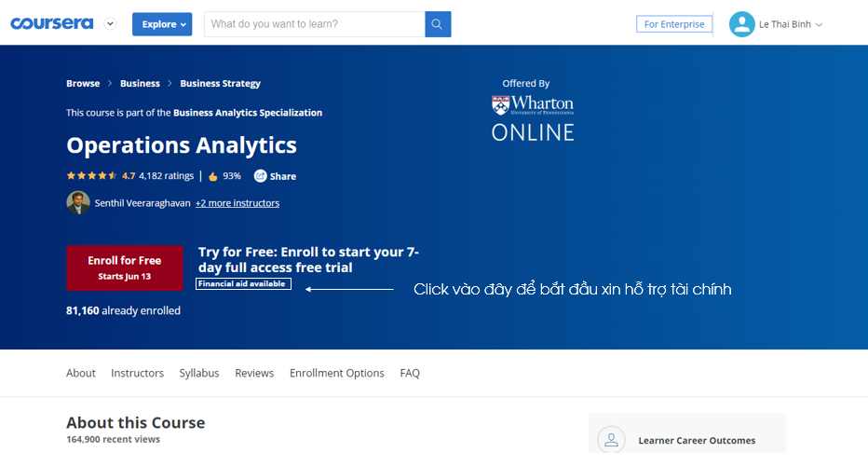The image size is (868, 466).
Task: Switch to the Reviews tab
Action: click(x=254, y=373)
